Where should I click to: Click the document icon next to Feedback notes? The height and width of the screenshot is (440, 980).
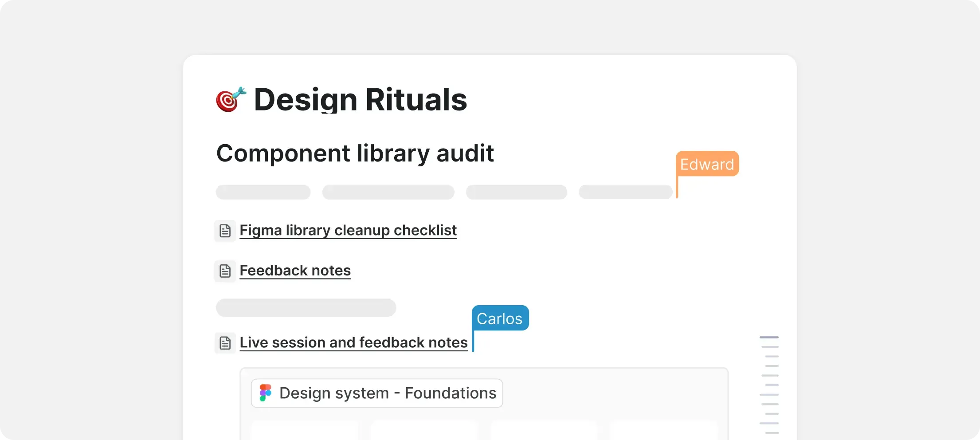point(225,271)
